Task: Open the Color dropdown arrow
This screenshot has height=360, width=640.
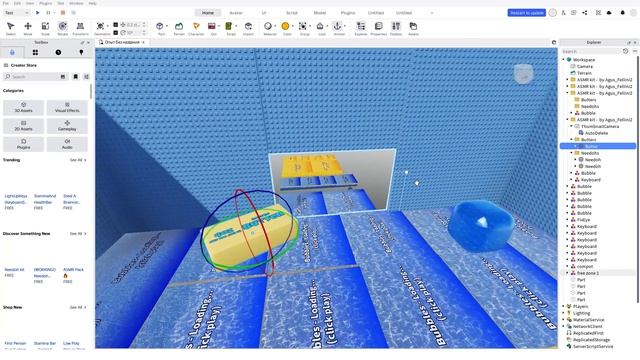Action: (x=293, y=26)
